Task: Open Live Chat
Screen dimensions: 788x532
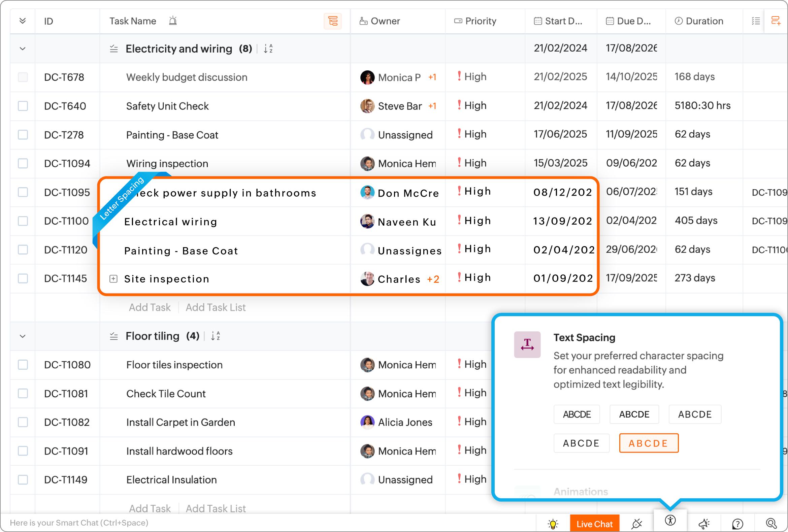Action: pyautogui.click(x=594, y=524)
